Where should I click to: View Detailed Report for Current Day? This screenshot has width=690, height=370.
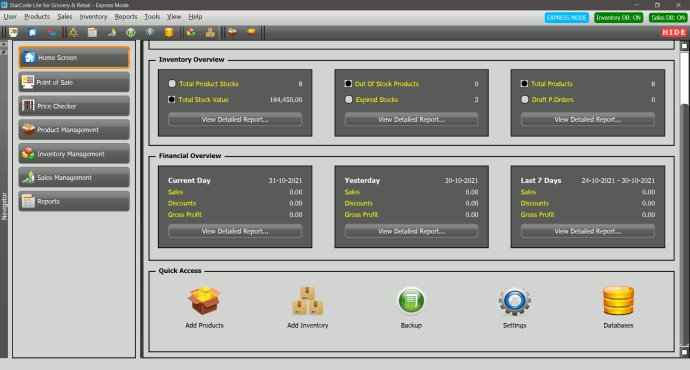235,231
